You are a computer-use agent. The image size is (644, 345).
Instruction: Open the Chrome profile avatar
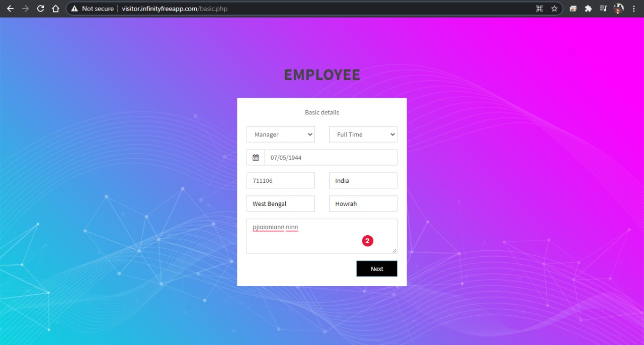pos(619,9)
